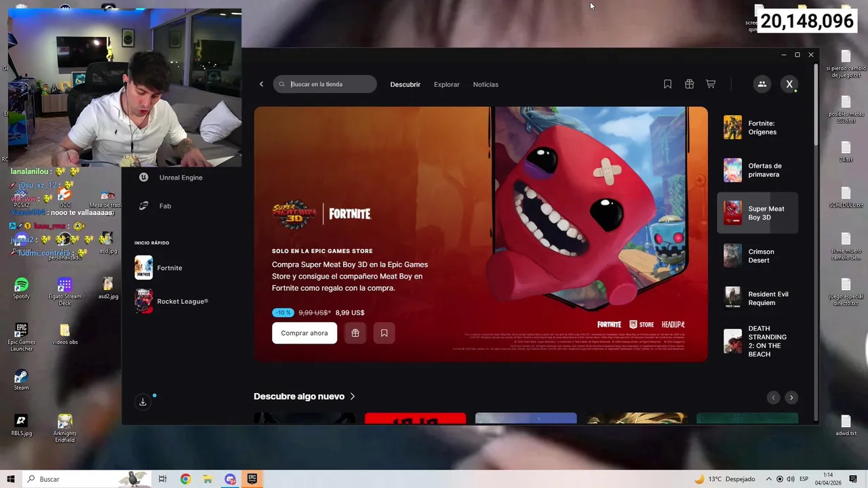Open Arknights Endfield desktop shortcut

[x=64, y=428]
